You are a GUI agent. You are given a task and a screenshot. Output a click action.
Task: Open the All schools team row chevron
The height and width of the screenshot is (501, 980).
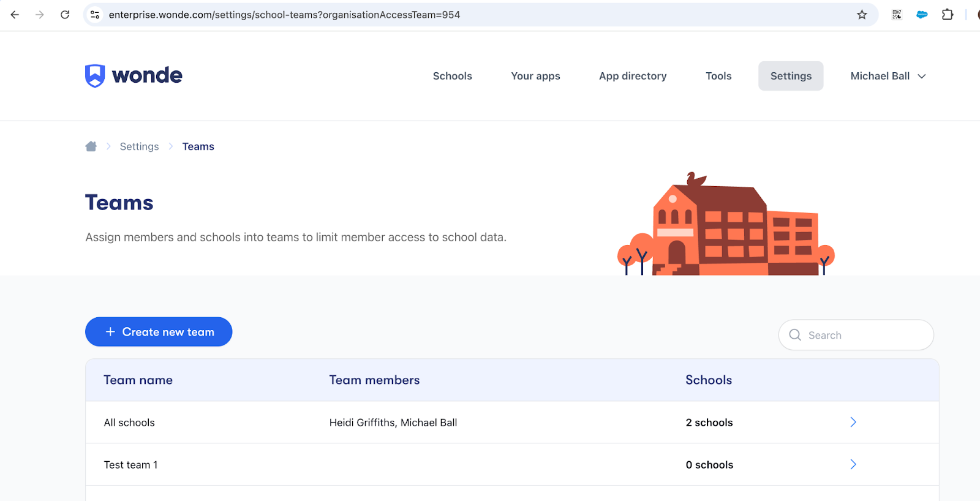(853, 422)
